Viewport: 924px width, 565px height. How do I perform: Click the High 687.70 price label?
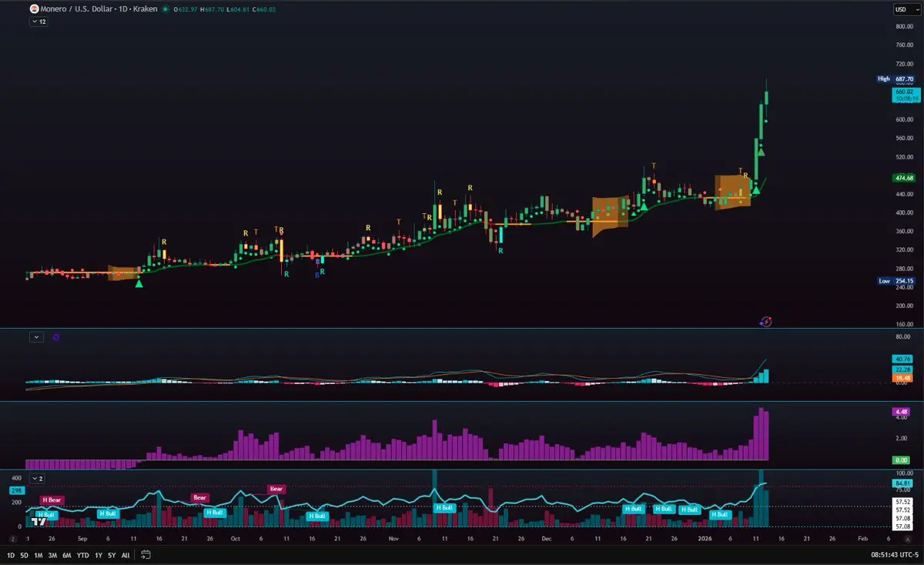896,79
